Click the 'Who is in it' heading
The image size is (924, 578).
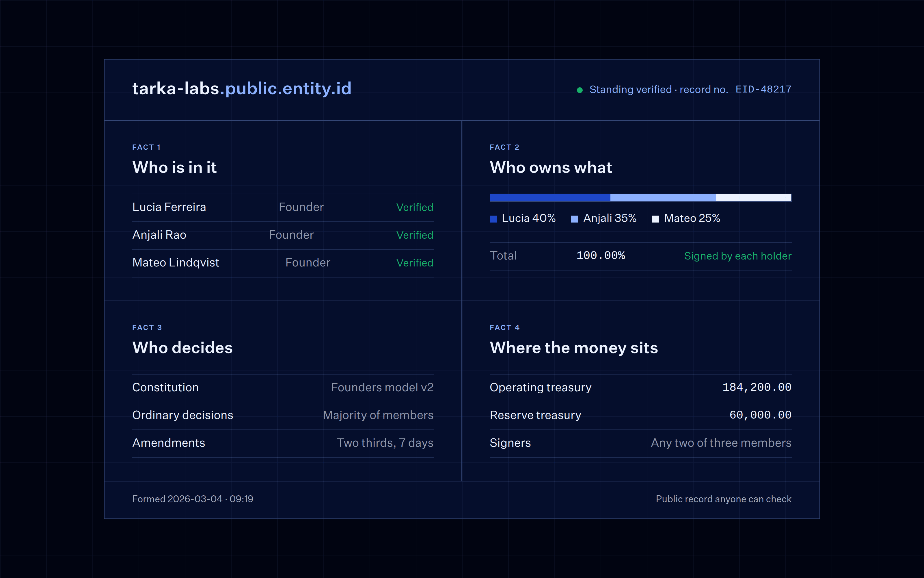pos(174,167)
